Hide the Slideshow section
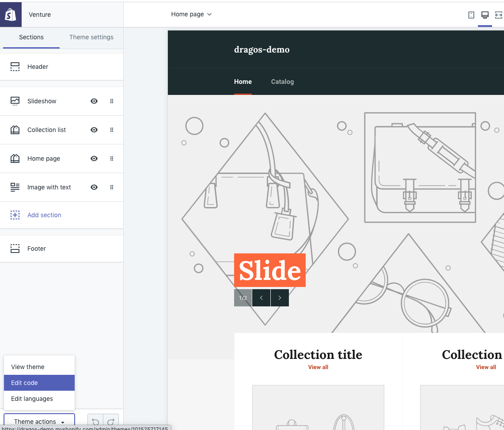 tap(94, 101)
